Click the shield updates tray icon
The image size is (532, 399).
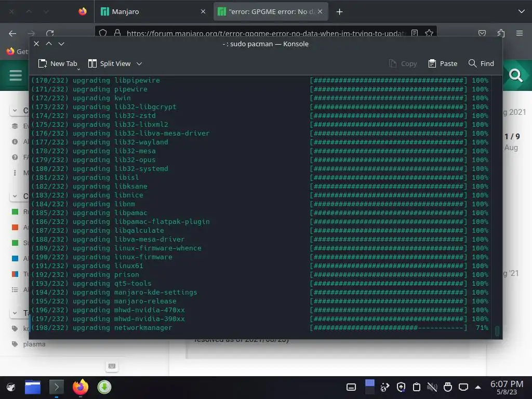pos(401,387)
